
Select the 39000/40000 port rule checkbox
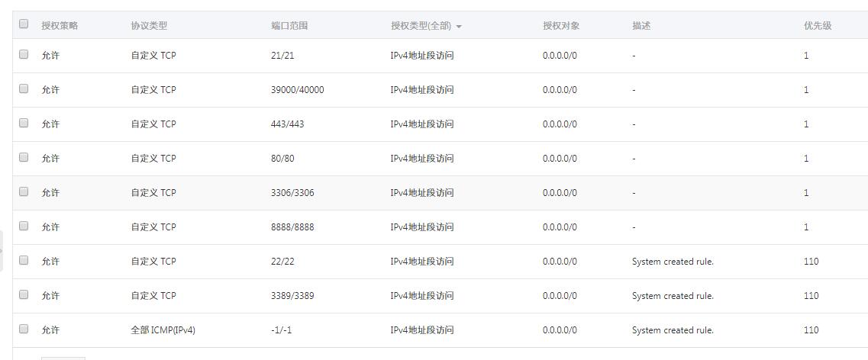point(23,88)
